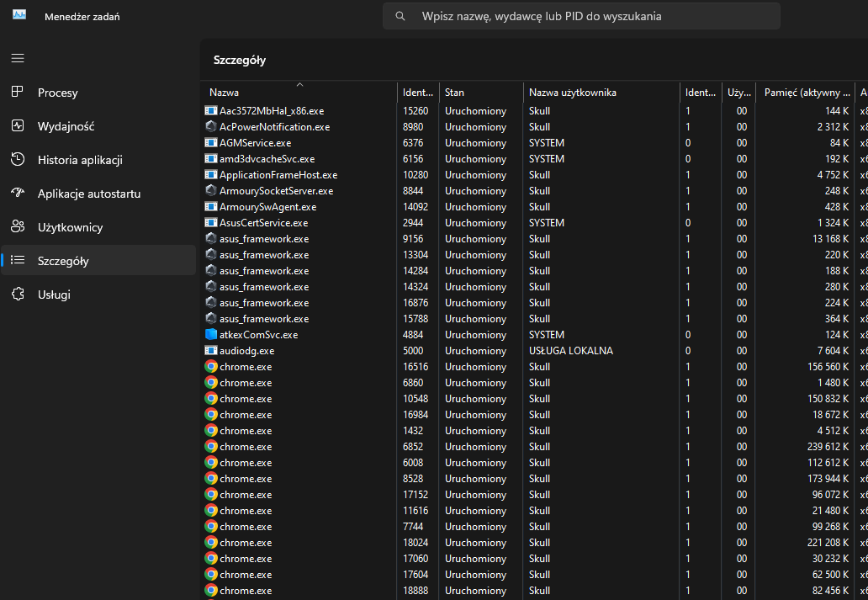Click the search magnifier icon
Viewport: 868px width, 600px height.
tap(400, 16)
